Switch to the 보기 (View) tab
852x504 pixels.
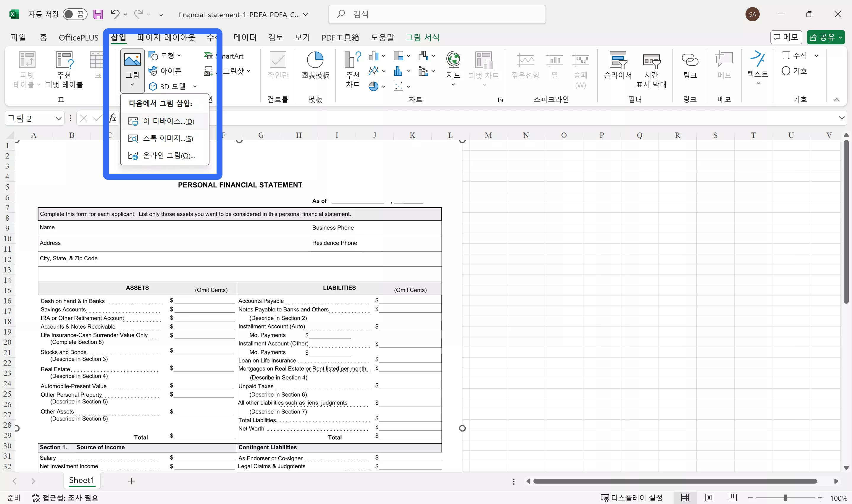(302, 37)
